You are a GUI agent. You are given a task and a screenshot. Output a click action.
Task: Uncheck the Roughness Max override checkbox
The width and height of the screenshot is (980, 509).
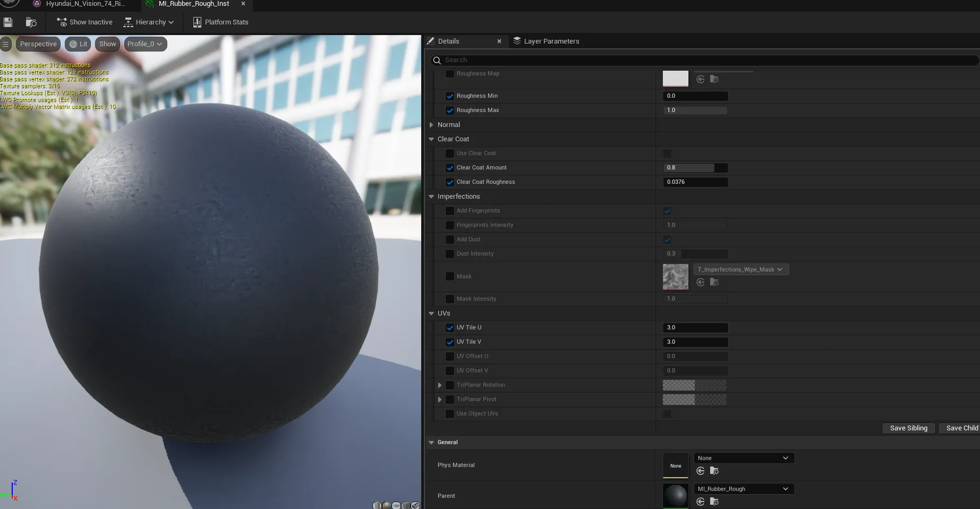tap(450, 111)
